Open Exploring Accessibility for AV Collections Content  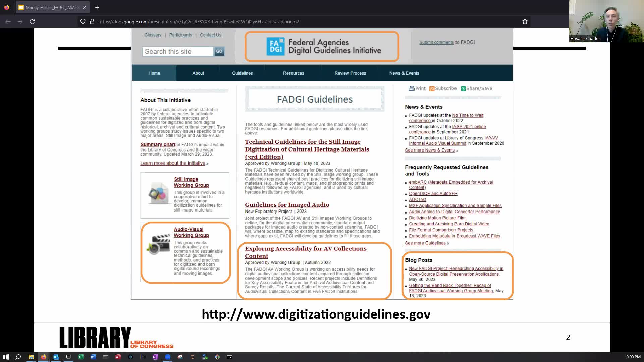[x=306, y=252]
